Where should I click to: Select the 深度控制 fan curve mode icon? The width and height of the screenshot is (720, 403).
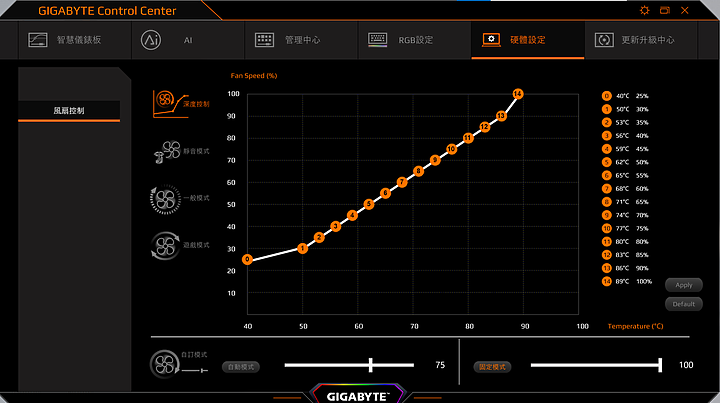pyautogui.click(x=170, y=104)
